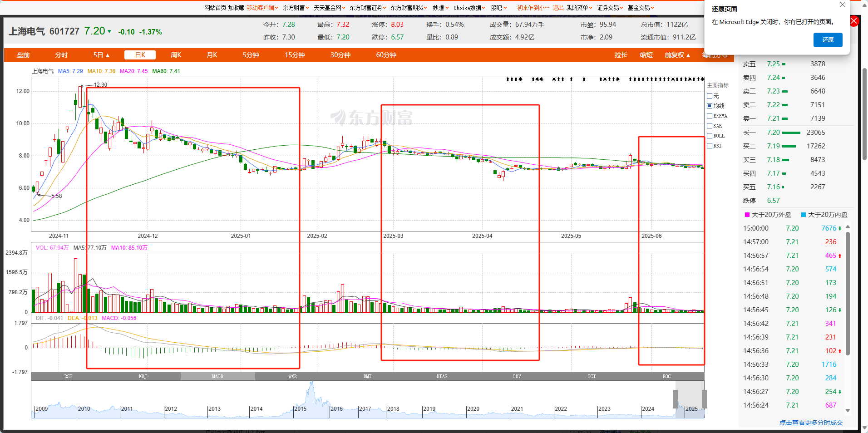Viewport: 868px width, 433px height.
Task: Click the page vertical scrollbar thumb
Action: [864, 113]
